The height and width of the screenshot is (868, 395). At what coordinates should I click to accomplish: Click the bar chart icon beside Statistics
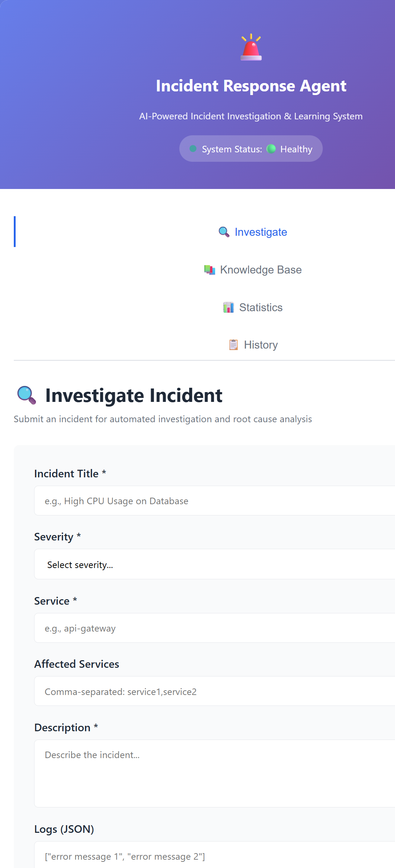click(228, 308)
